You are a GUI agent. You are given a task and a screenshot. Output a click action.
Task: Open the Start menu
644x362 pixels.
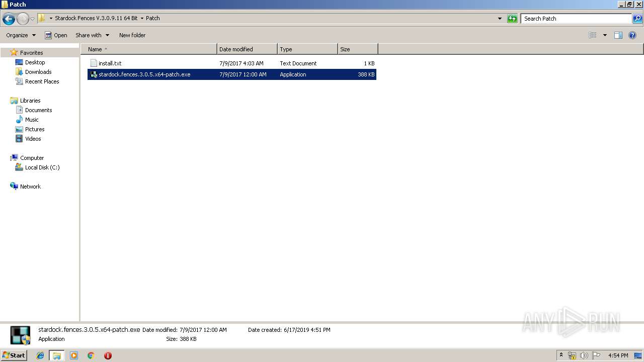pyautogui.click(x=14, y=355)
